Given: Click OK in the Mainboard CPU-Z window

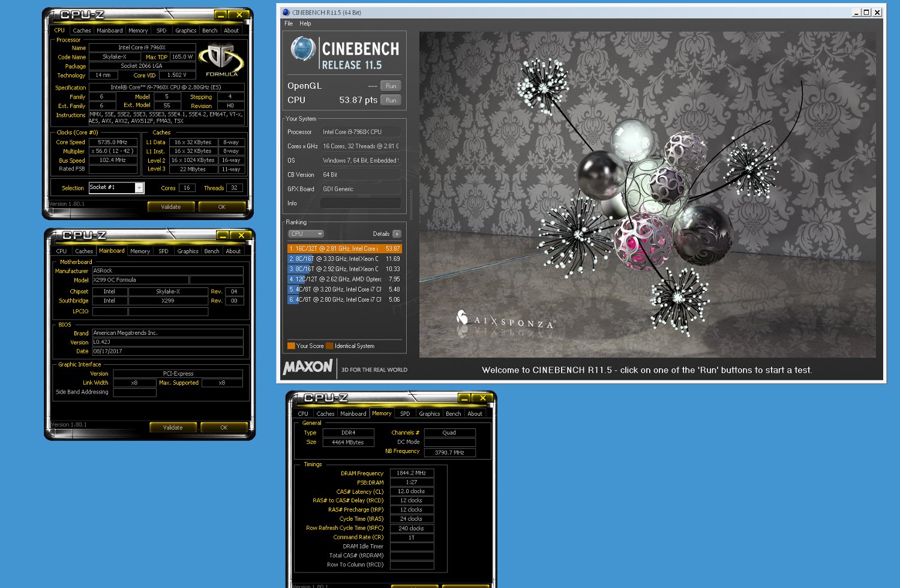Looking at the screenshot, I should (x=224, y=428).
